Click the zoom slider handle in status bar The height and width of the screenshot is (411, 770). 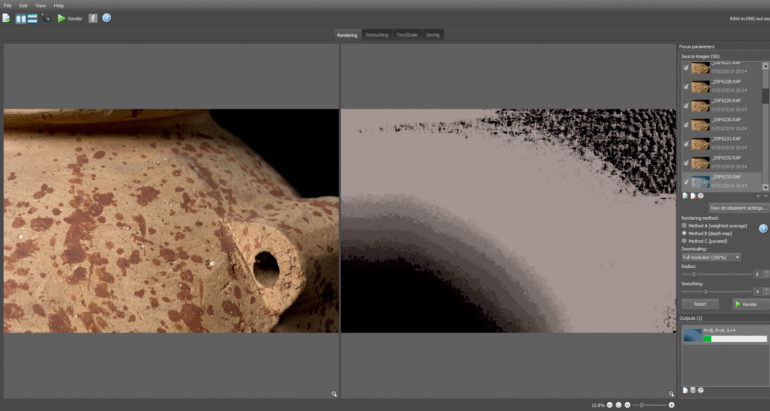pyautogui.click(x=641, y=405)
